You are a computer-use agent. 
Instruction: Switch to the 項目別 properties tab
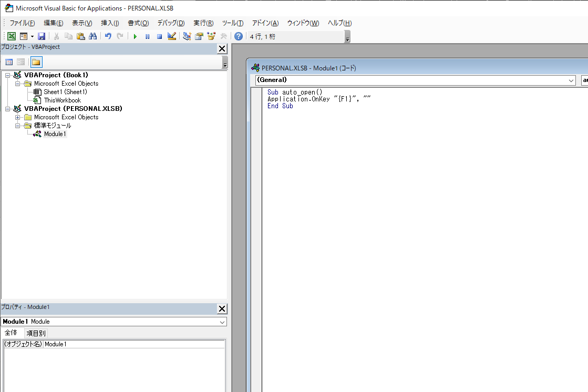(36, 333)
